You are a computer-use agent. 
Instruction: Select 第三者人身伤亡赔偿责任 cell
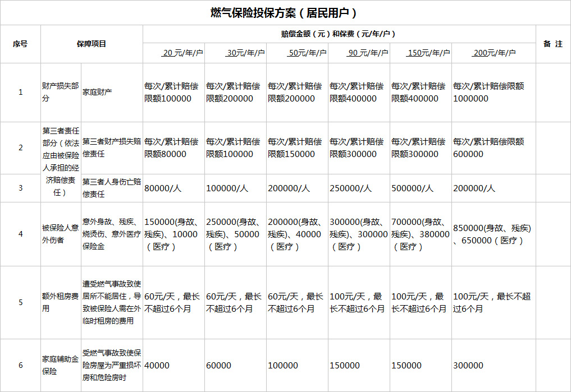pos(112,188)
